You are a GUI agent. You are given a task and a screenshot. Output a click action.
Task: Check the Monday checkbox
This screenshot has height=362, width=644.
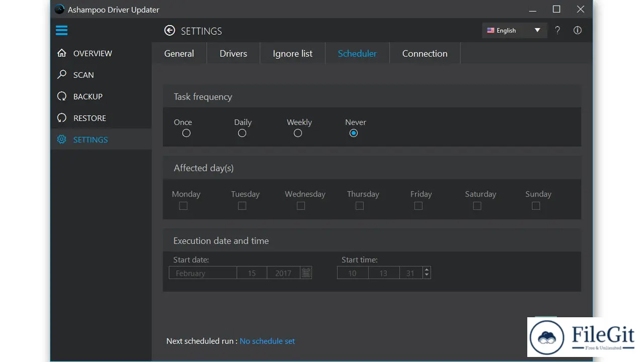[x=183, y=206]
